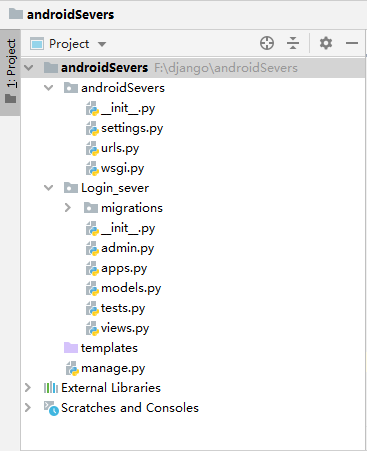Open the Project panel settings gear

click(x=326, y=43)
